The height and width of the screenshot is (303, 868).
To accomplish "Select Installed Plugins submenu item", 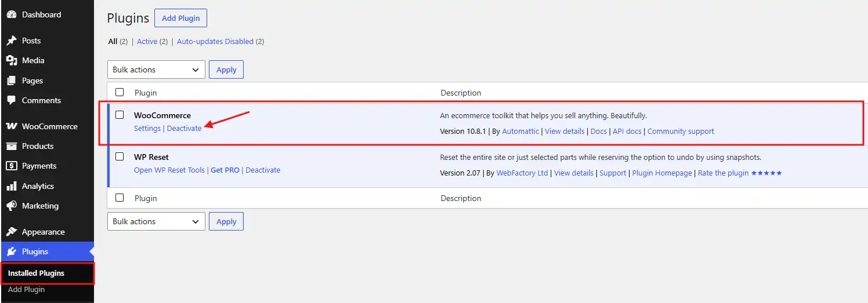I will 36,273.
